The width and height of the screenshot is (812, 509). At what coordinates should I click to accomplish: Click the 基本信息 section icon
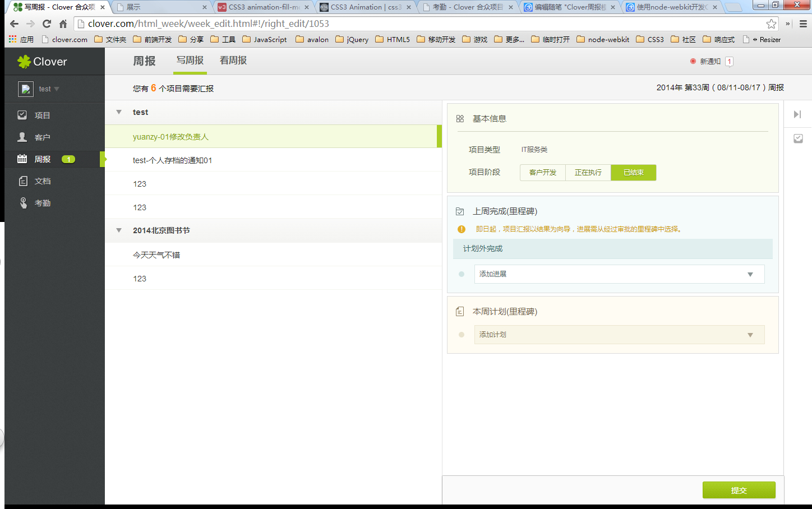click(460, 119)
